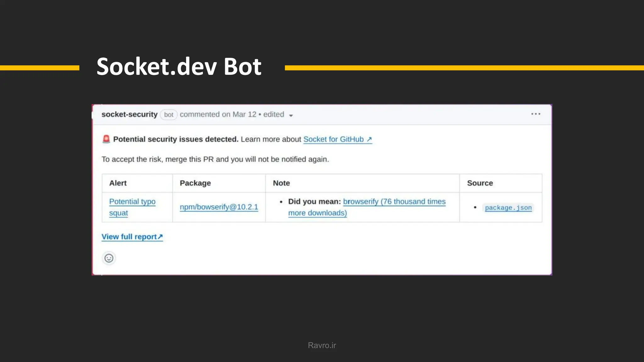Viewport: 644px width, 362px height.
Task: Click the Package column header
Action: point(195,183)
